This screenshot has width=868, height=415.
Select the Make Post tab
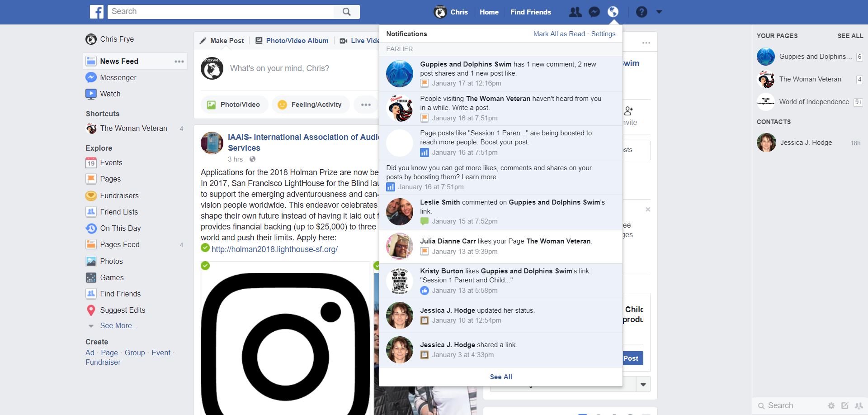tap(222, 41)
